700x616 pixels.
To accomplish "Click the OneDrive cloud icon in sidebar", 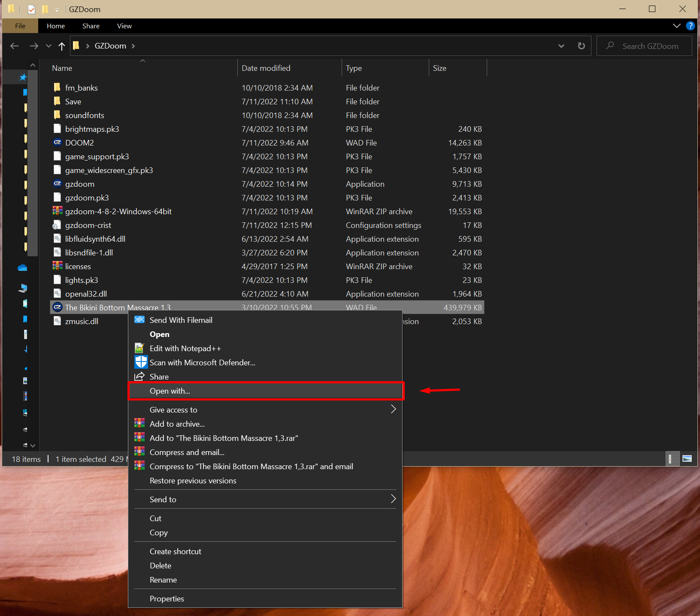I will (x=23, y=268).
